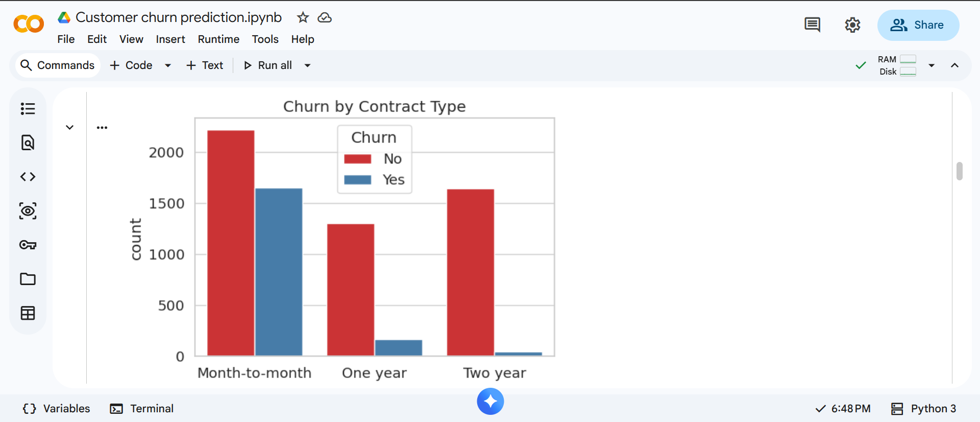Open the Files folder icon
This screenshot has width=980, height=422.
point(28,279)
